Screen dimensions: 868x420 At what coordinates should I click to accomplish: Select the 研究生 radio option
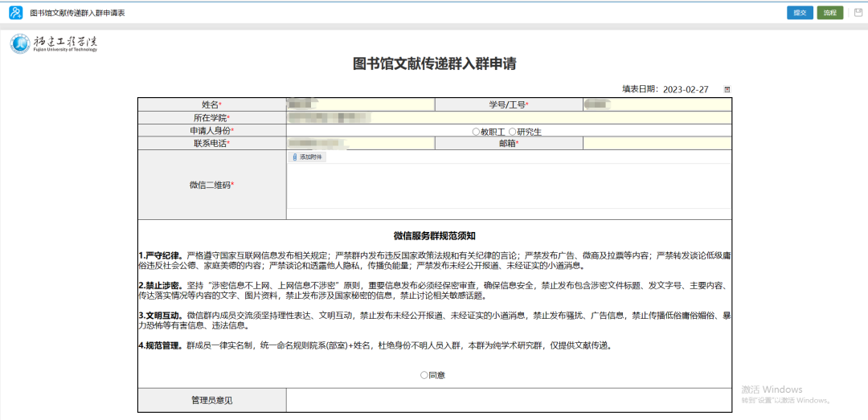512,132
